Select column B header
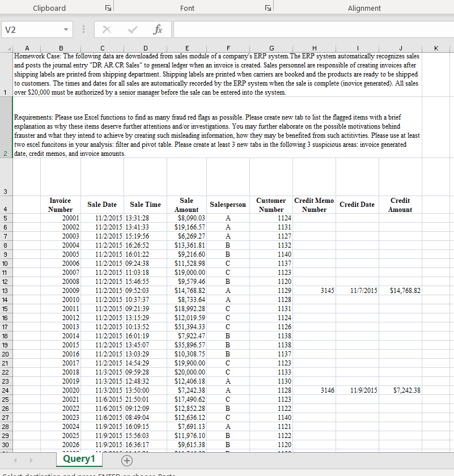Image resolution: width=454 pixels, height=476 pixels. (x=61, y=48)
